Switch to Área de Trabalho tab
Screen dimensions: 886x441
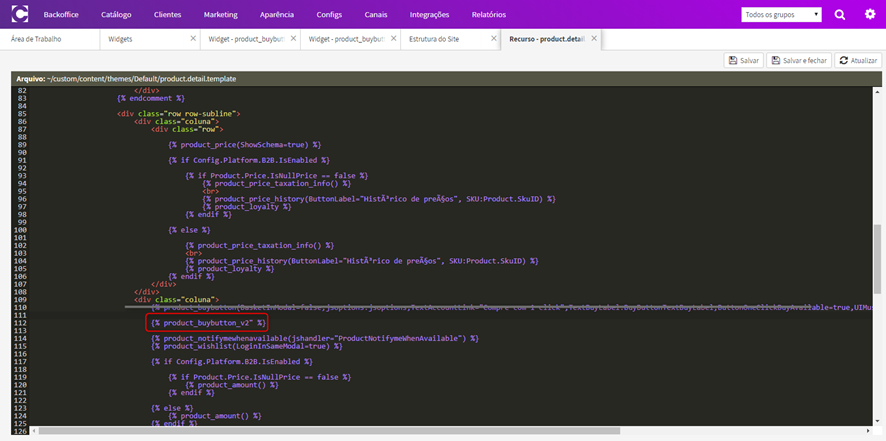tap(36, 39)
